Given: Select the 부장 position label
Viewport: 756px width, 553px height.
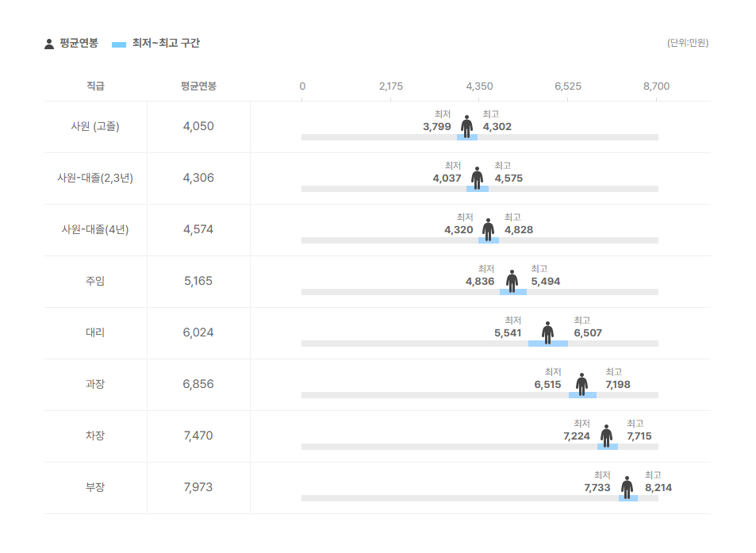Looking at the screenshot, I should click(x=95, y=487).
